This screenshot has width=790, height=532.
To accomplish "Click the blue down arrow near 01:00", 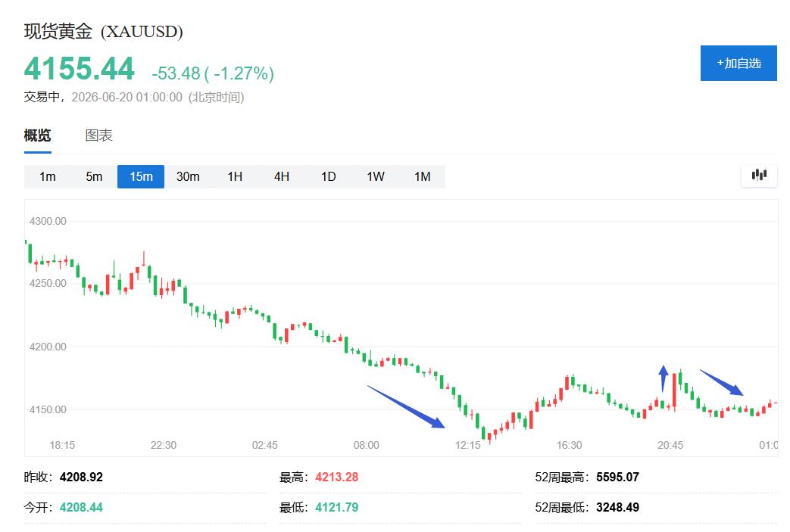I will (x=722, y=382).
